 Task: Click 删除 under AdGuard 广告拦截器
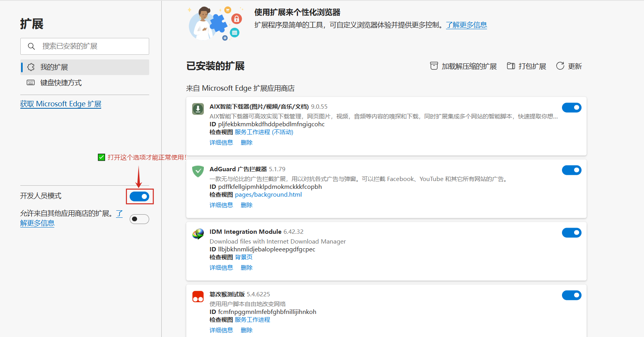246,205
